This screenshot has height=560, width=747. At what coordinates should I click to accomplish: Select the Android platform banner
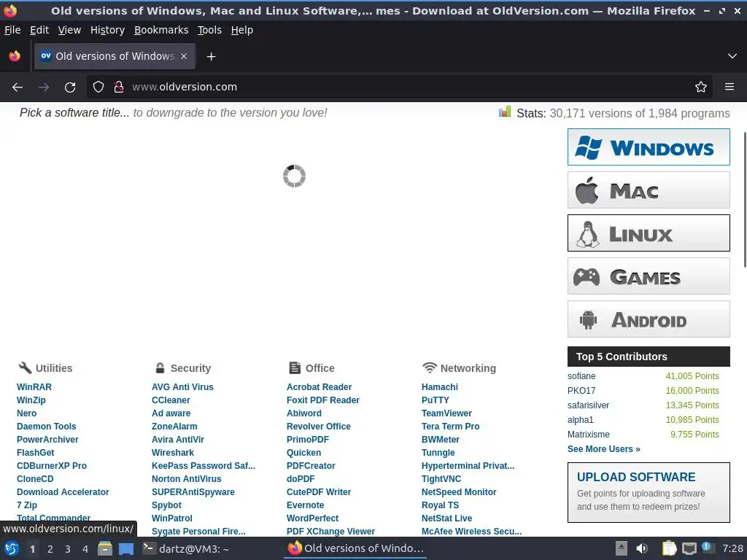coord(649,319)
